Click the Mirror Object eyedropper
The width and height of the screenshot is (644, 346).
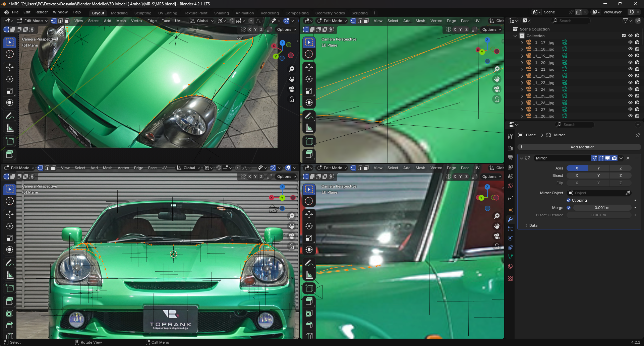pyautogui.click(x=628, y=193)
